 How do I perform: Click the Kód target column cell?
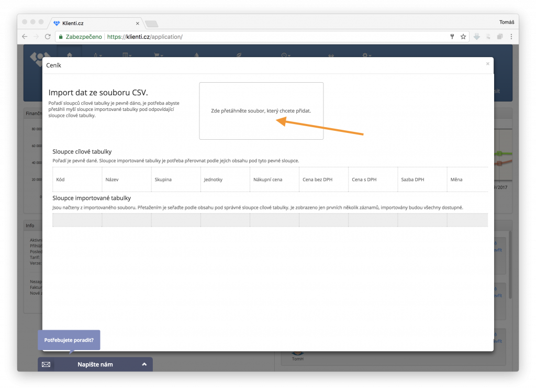[77, 180]
